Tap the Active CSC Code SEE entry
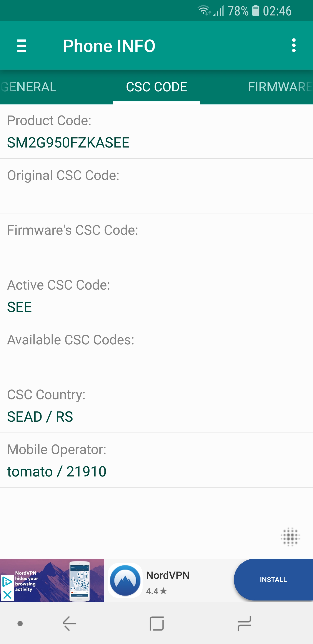313x644 pixels. pos(156,296)
